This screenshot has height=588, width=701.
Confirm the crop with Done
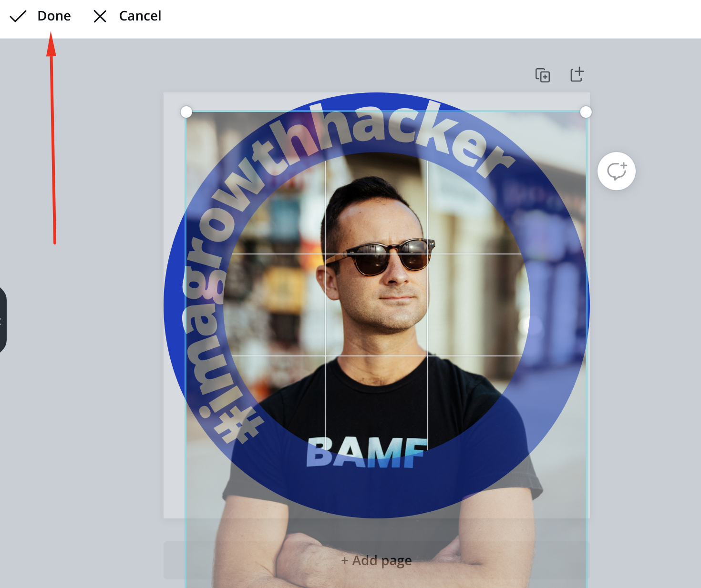tap(41, 16)
